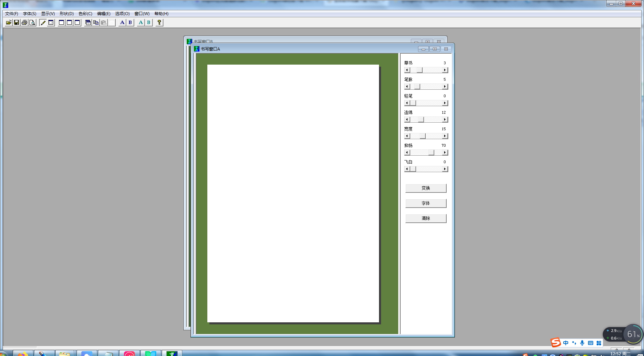Click the 宽度 slider thumb
Viewport: 644px width, 356px height.
423,136
